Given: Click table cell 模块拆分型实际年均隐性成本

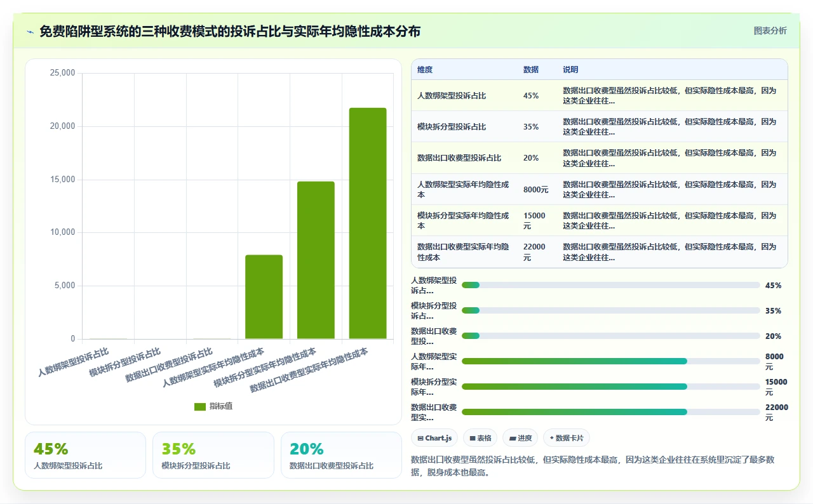Looking at the screenshot, I should click(463, 221).
